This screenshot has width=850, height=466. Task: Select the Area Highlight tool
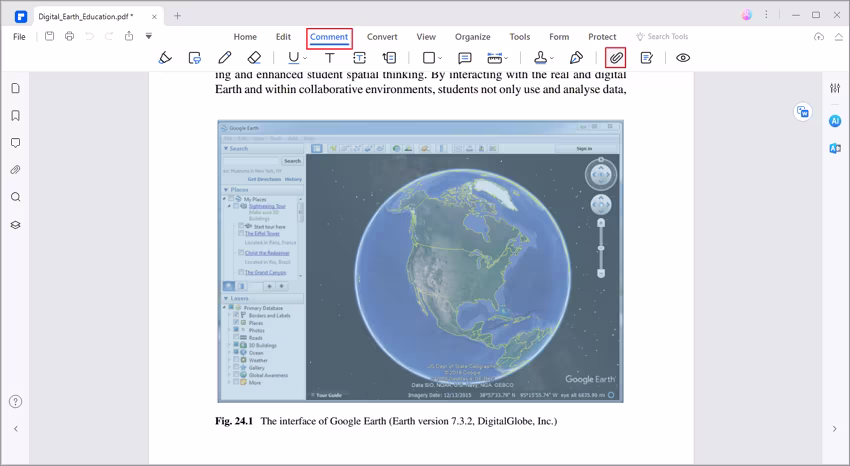pos(195,57)
